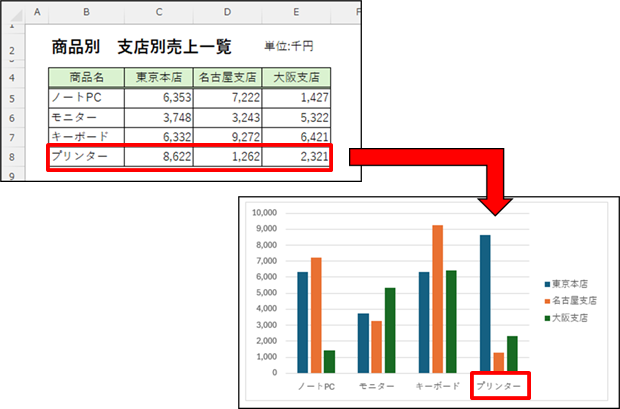The width and height of the screenshot is (620, 409).
Task: Select row 8 header
Action: pos(11,158)
